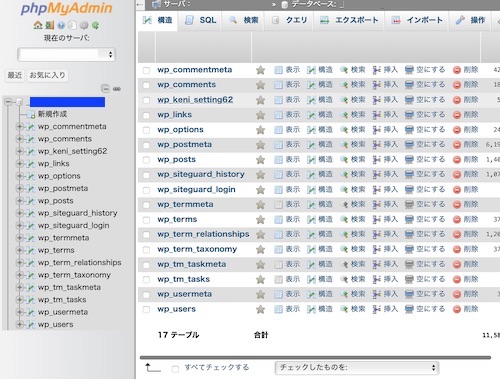The width and height of the screenshot is (500, 379).
Task: Check the wp_commentmeta row checkbox
Action: click(x=146, y=70)
